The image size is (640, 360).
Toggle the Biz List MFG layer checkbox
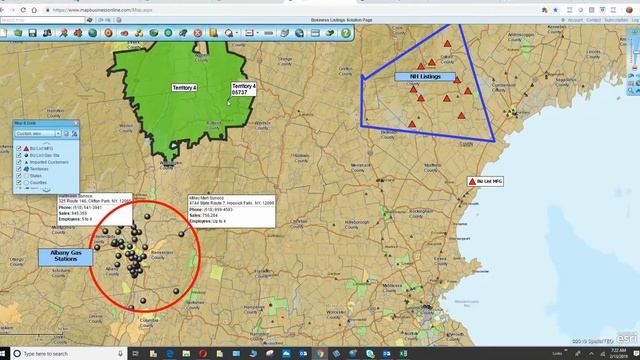pos(19,149)
